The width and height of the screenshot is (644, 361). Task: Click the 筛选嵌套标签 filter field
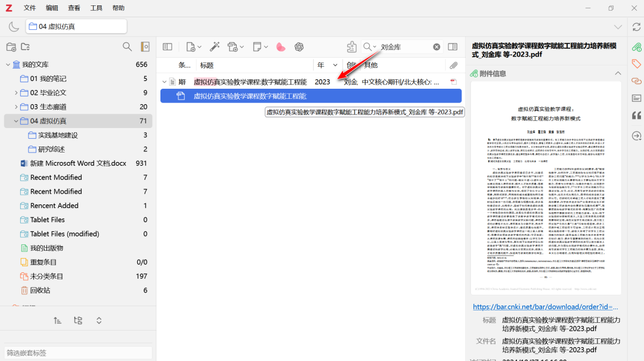tap(76, 353)
